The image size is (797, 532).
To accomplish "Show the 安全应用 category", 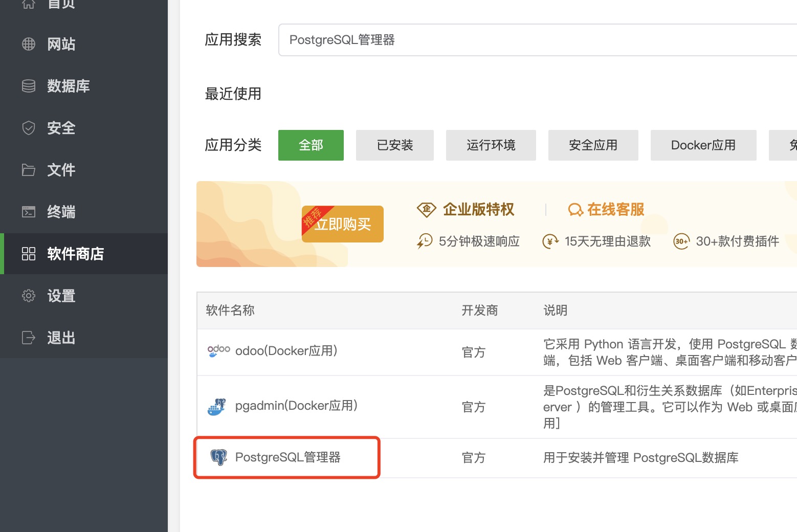I will (593, 145).
